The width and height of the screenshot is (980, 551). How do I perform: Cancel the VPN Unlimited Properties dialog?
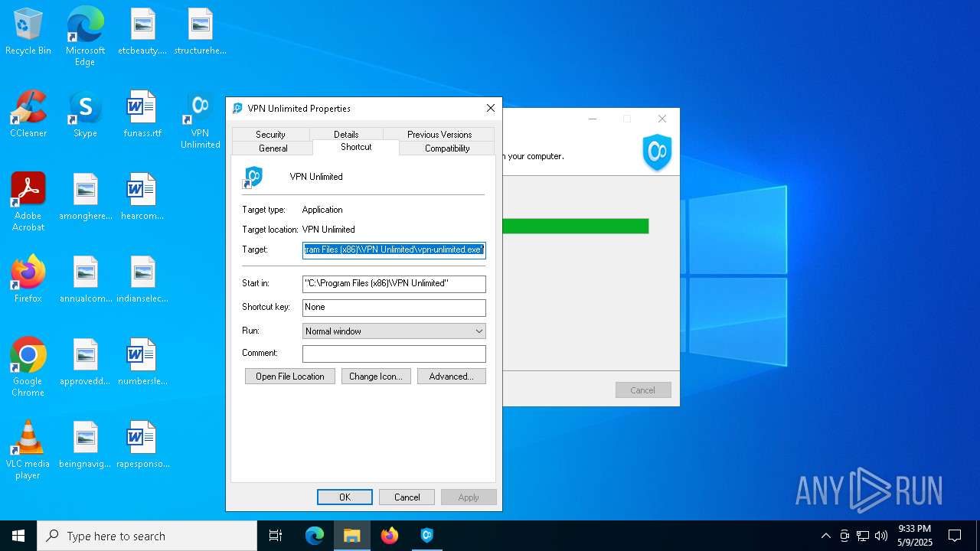pos(407,497)
